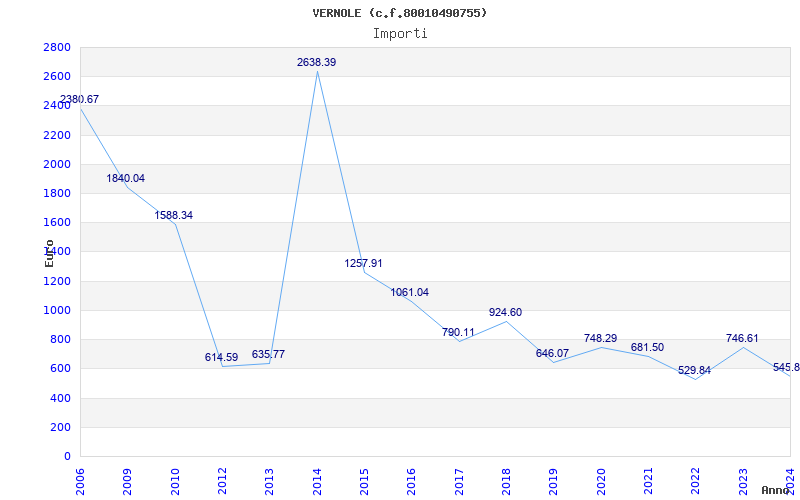Select data label 1257.91
Viewport: 800px width, 500px height.
pyautogui.click(x=363, y=263)
